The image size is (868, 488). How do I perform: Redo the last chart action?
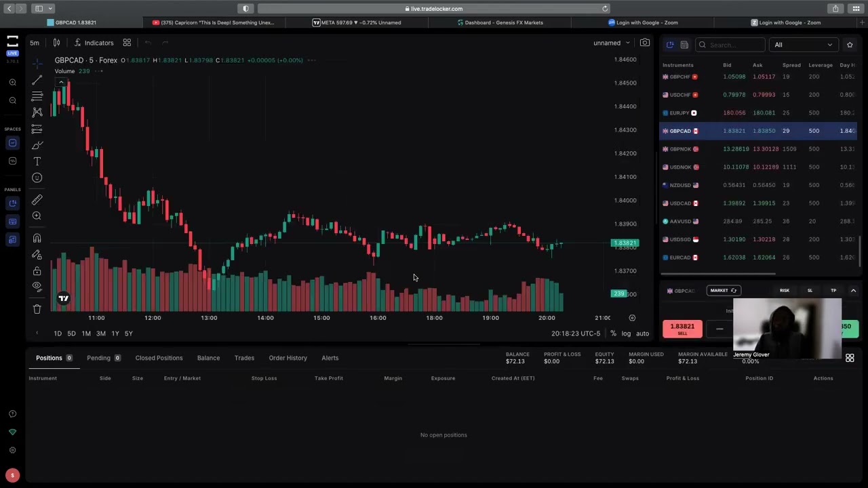coord(165,43)
